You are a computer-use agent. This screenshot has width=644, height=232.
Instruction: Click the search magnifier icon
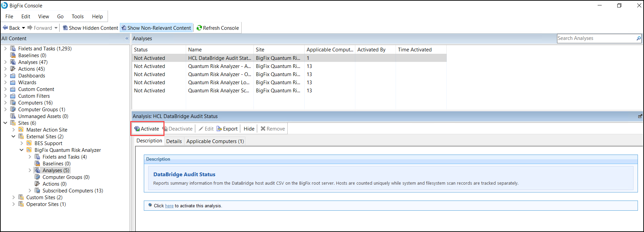click(639, 38)
